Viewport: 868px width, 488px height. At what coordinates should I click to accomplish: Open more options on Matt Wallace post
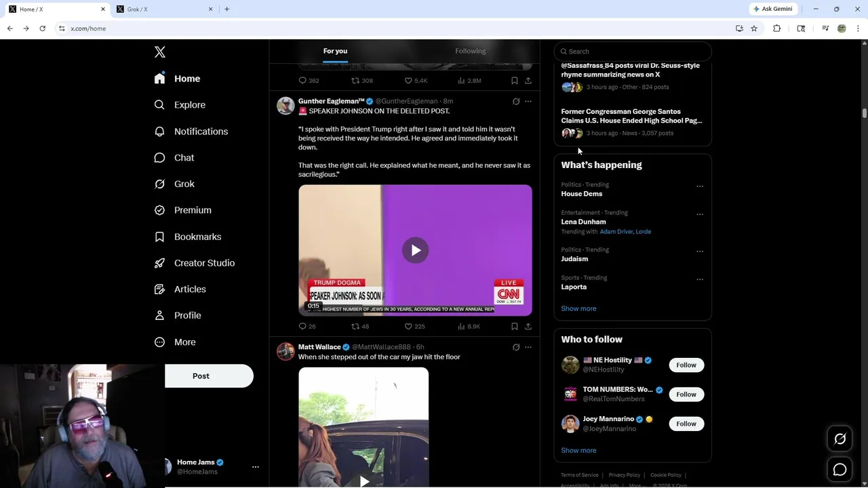[528, 347]
